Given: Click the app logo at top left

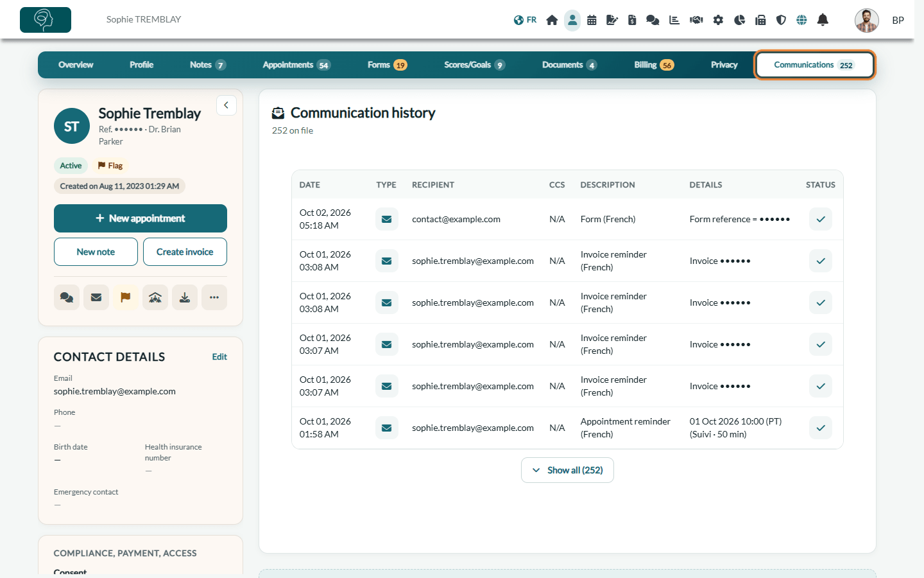Looking at the screenshot, I should point(46,20).
